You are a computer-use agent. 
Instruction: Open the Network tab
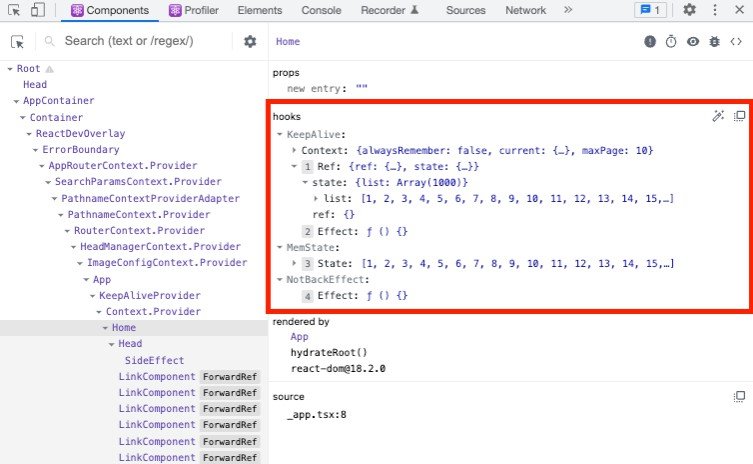tap(525, 10)
